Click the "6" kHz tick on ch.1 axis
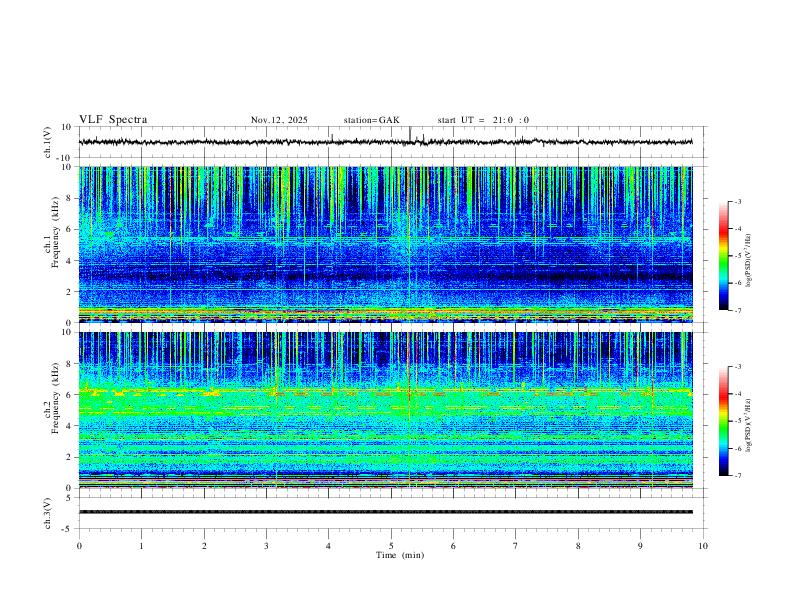The width and height of the screenshot is (792, 612). click(70, 229)
